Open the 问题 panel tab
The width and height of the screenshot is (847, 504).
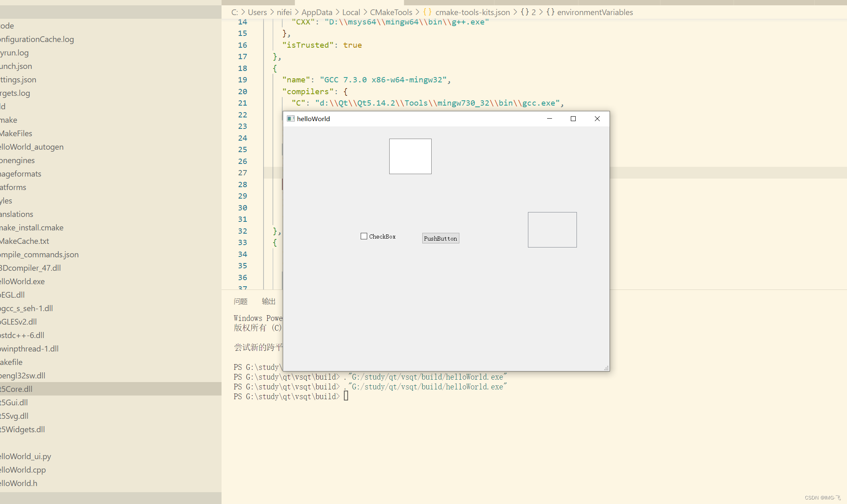241,301
